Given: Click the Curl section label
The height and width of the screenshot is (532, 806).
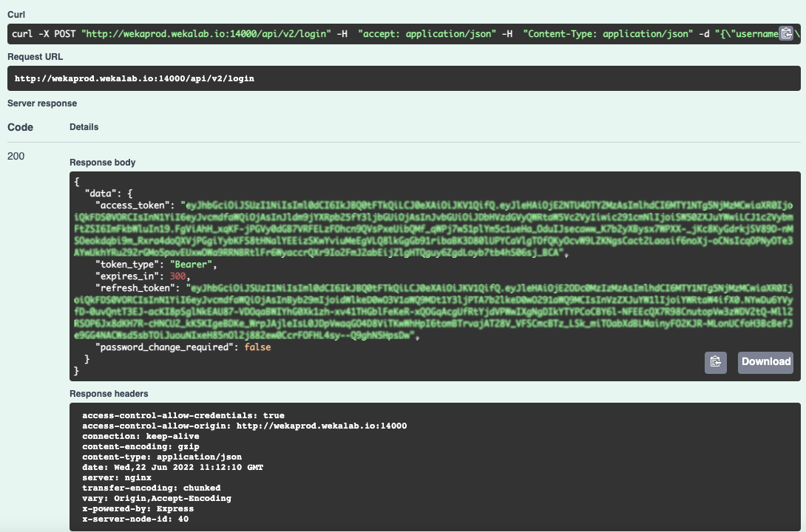Looking at the screenshot, I should click(16, 14).
